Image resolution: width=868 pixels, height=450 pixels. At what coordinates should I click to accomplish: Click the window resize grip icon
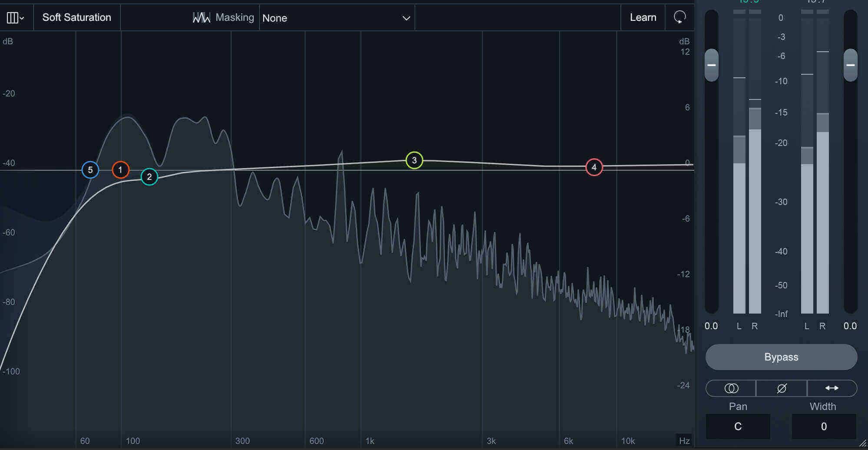point(862,443)
